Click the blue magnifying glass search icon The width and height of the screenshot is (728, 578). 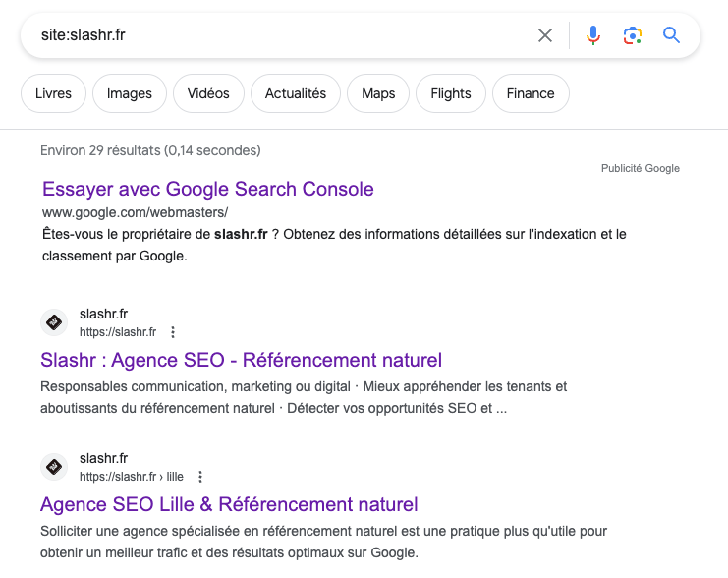672,36
